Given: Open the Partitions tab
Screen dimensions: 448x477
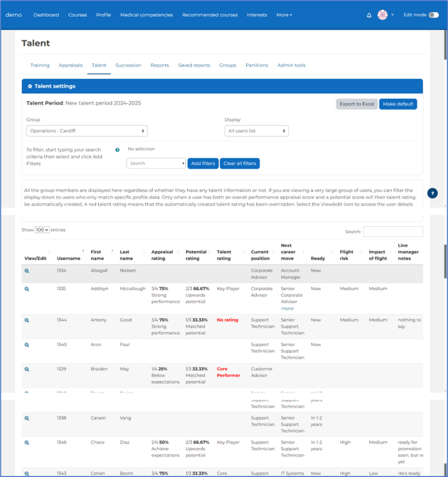Looking at the screenshot, I should pyautogui.click(x=257, y=65).
